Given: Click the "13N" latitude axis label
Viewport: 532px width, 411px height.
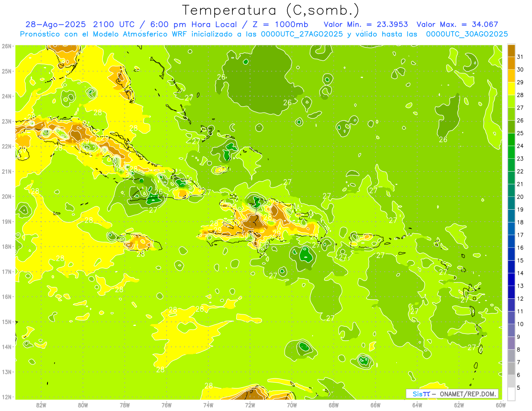Looking at the screenshot, I should point(7,372).
